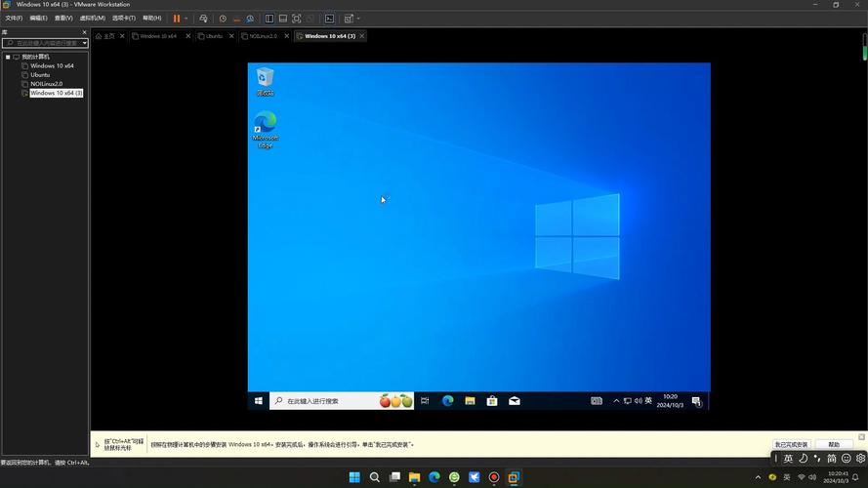Open the 选项卡(T) menu

point(123,19)
